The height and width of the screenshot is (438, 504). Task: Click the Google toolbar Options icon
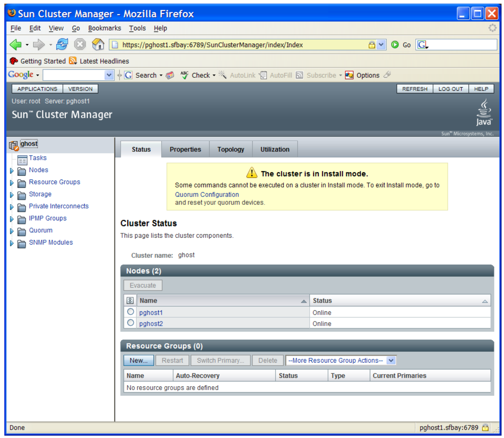tap(349, 75)
